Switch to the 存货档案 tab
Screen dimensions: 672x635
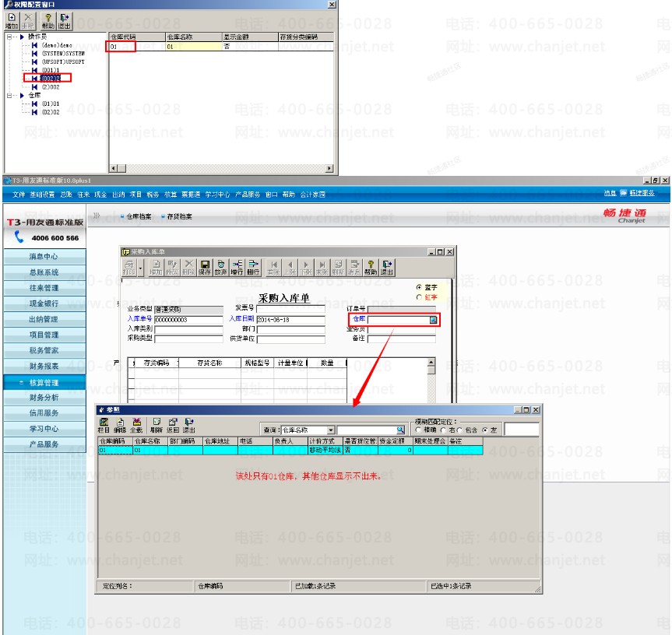[179, 216]
